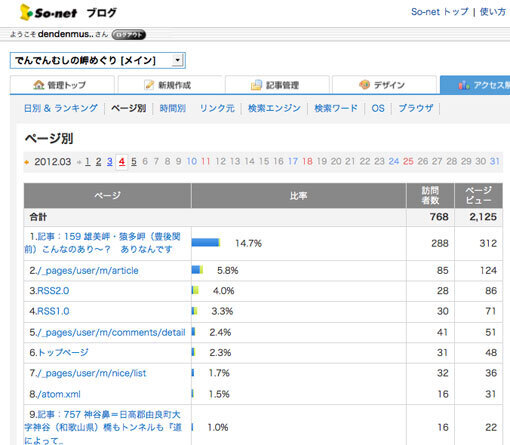Image resolution: width=510 pixels, height=445 pixels.
Task: Open article link 9.記事：757 神谷鼻
Action: (x=103, y=428)
